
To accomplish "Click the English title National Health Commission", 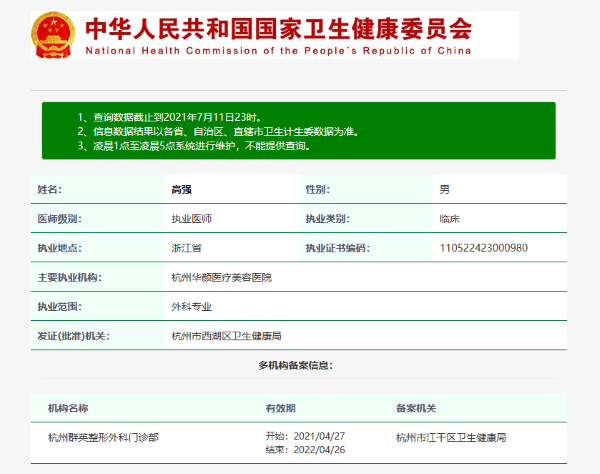I will click(278, 51).
